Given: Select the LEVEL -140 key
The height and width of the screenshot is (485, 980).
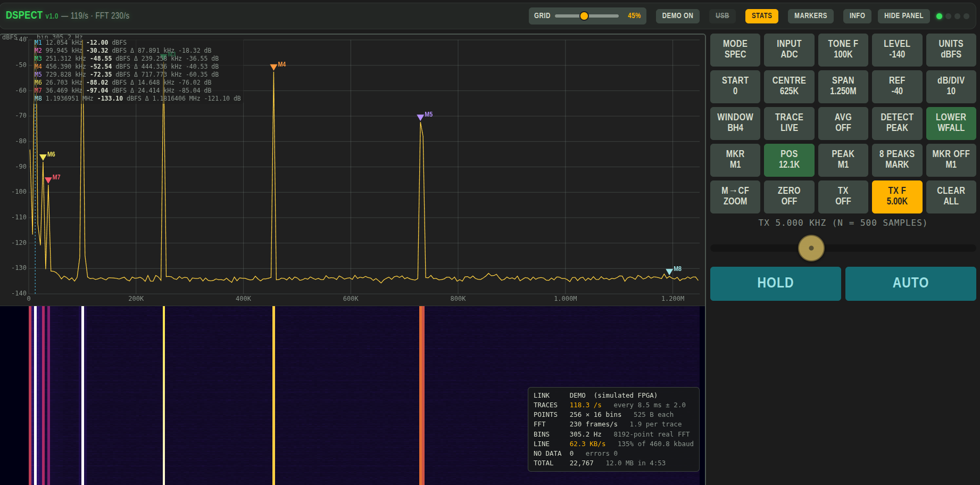Looking at the screenshot, I should pyautogui.click(x=896, y=50).
